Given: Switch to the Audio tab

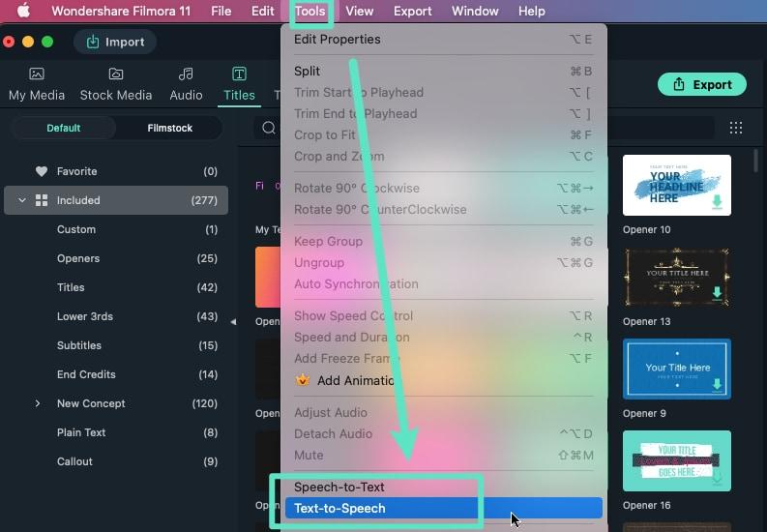Looking at the screenshot, I should 186,85.
